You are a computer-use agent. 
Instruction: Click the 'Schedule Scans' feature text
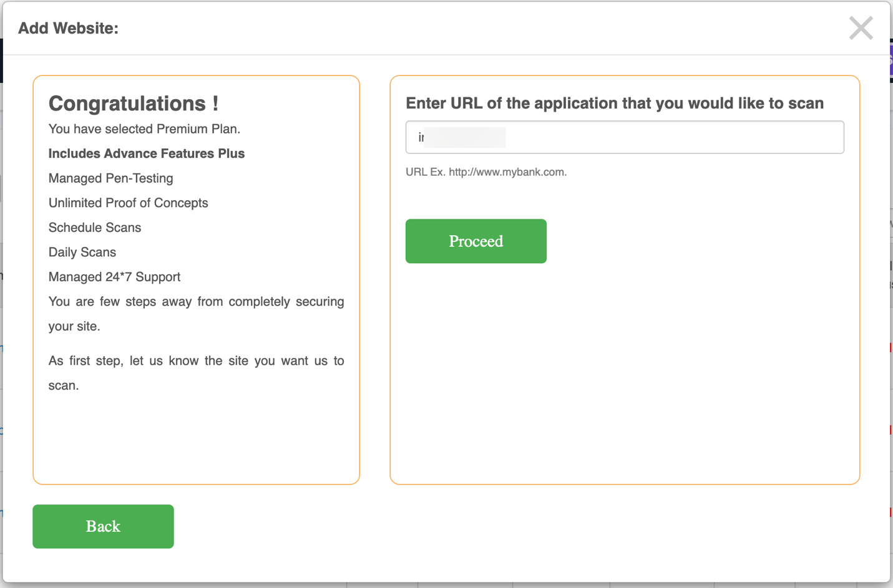coord(95,228)
